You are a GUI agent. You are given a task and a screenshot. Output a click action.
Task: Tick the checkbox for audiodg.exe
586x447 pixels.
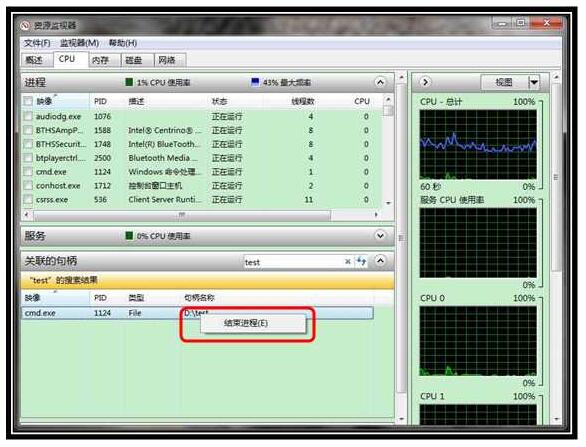(x=28, y=116)
